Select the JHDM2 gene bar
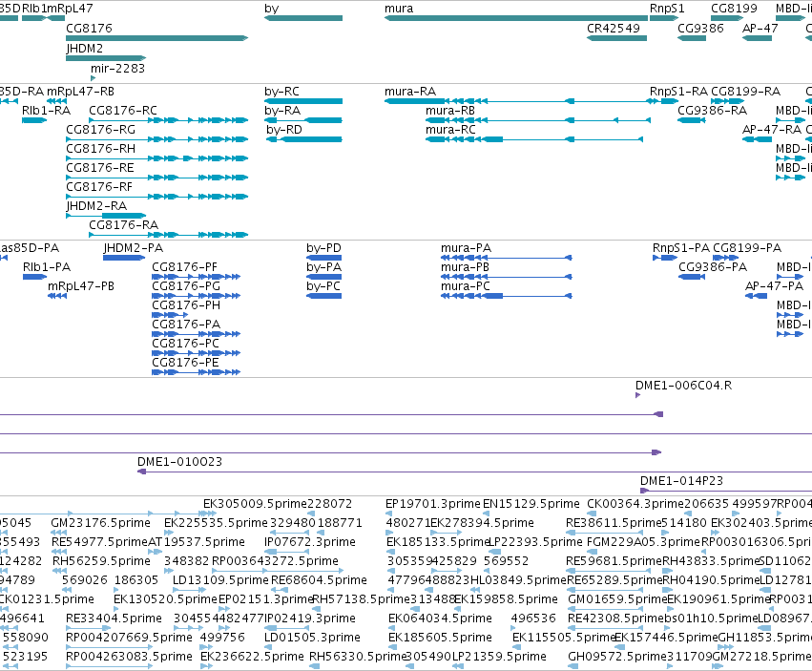The width and height of the screenshot is (812, 671). coord(106,58)
